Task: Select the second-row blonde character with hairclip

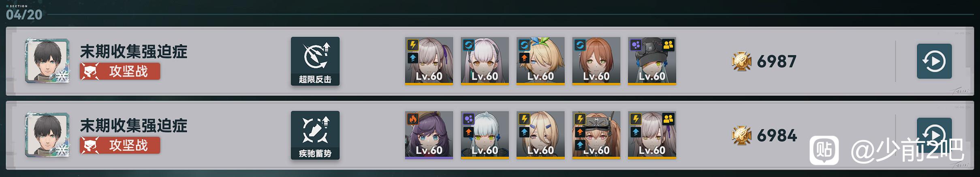Action: click(540, 135)
